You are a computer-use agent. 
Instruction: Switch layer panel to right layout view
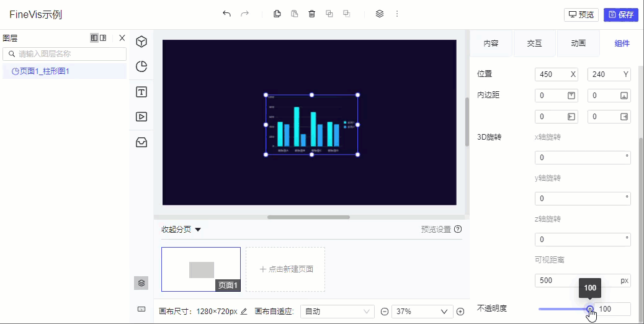click(x=103, y=38)
